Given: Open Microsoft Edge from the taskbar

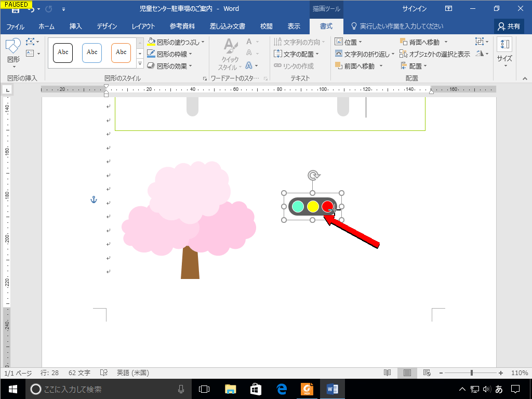Looking at the screenshot, I should click(x=282, y=389).
